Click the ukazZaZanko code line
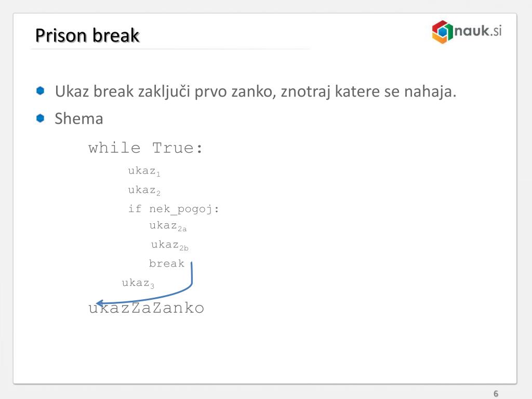This screenshot has width=532, height=399. tap(146, 308)
